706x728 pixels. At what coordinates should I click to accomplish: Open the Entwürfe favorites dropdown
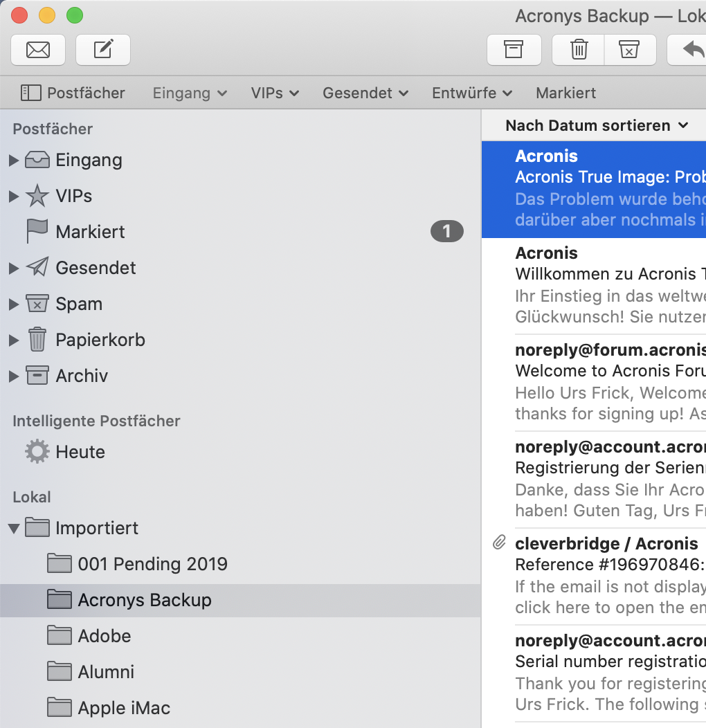pos(472,93)
